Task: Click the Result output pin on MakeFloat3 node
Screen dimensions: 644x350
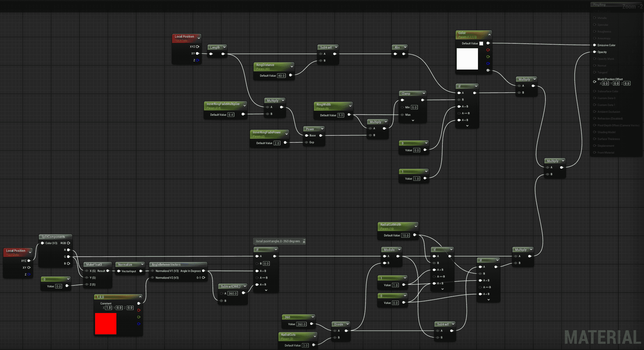Action: pyautogui.click(x=108, y=271)
